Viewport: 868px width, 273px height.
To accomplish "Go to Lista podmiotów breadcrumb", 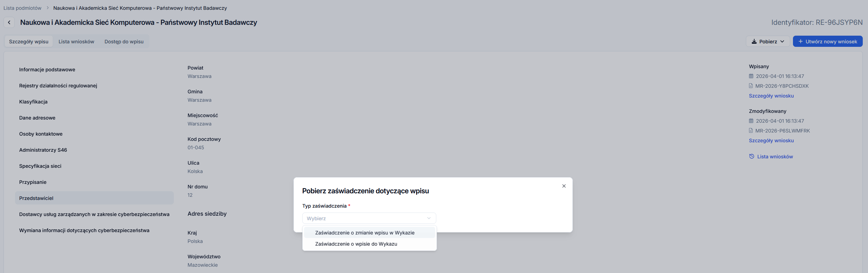I will pyautogui.click(x=22, y=8).
